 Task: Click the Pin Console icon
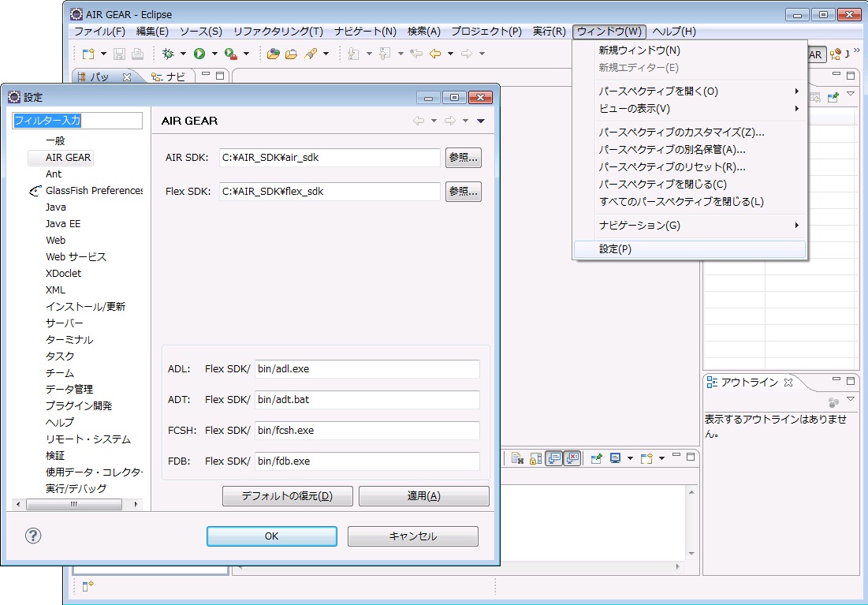click(596, 458)
